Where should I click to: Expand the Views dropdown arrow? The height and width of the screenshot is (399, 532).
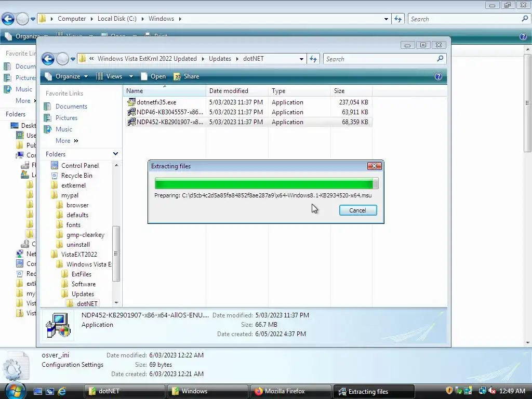pyautogui.click(x=131, y=76)
